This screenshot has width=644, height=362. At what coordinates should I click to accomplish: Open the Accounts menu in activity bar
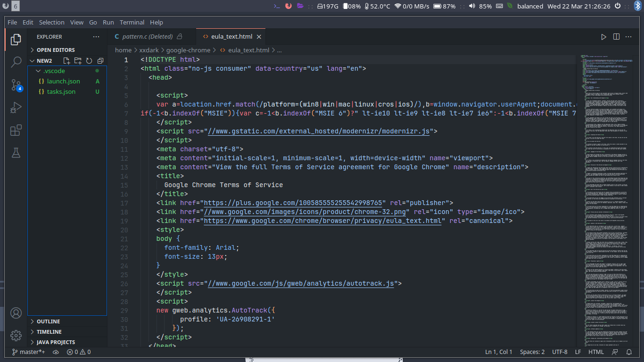coord(16,313)
